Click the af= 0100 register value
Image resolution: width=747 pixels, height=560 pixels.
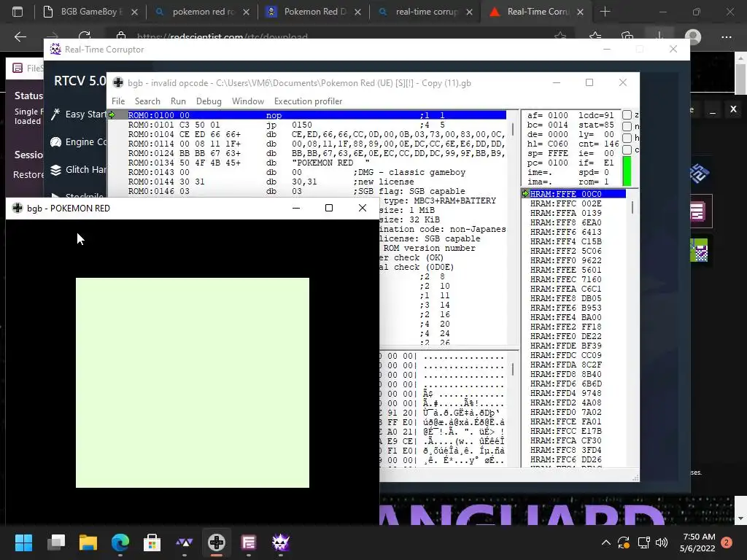coord(547,115)
